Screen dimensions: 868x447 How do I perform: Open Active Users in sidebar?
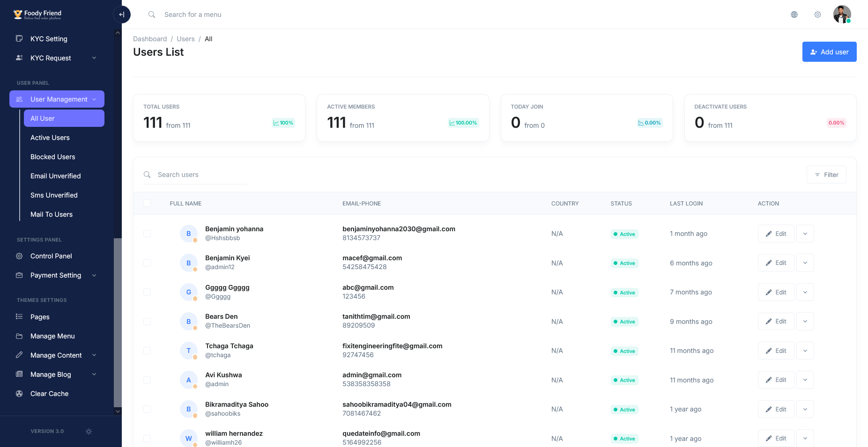pyautogui.click(x=50, y=138)
